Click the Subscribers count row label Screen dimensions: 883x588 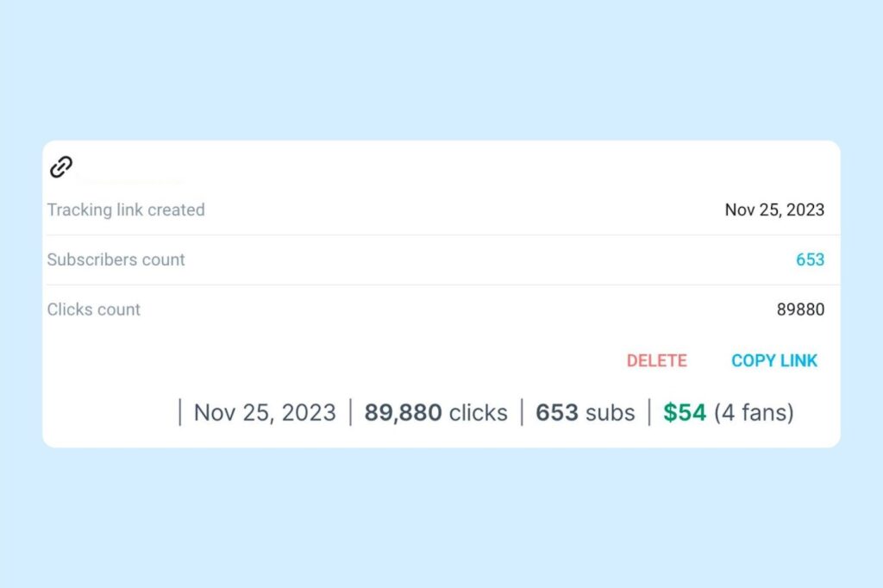[x=116, y=260]
